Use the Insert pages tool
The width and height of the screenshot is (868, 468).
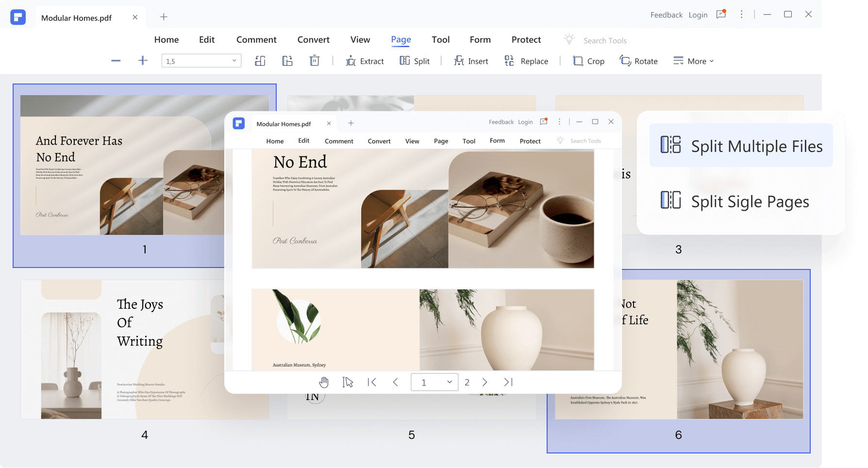pyautogui.click(x=471, y=61)
